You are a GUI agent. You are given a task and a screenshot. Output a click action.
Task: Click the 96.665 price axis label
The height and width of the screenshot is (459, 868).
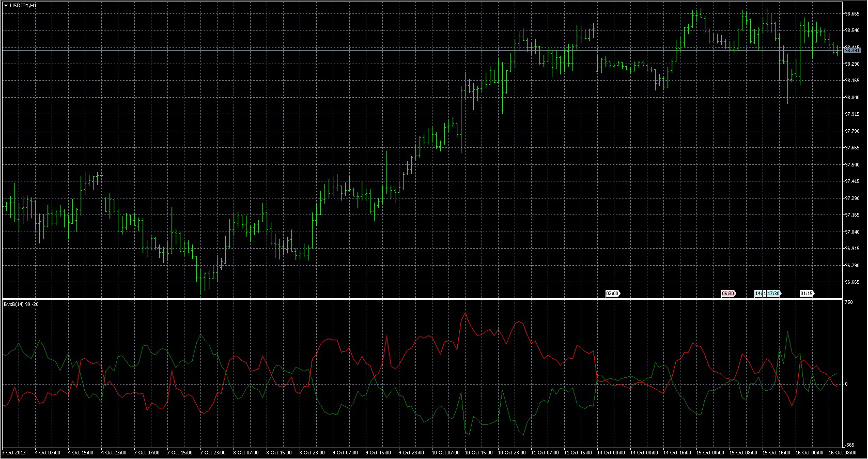click(852, 282)
